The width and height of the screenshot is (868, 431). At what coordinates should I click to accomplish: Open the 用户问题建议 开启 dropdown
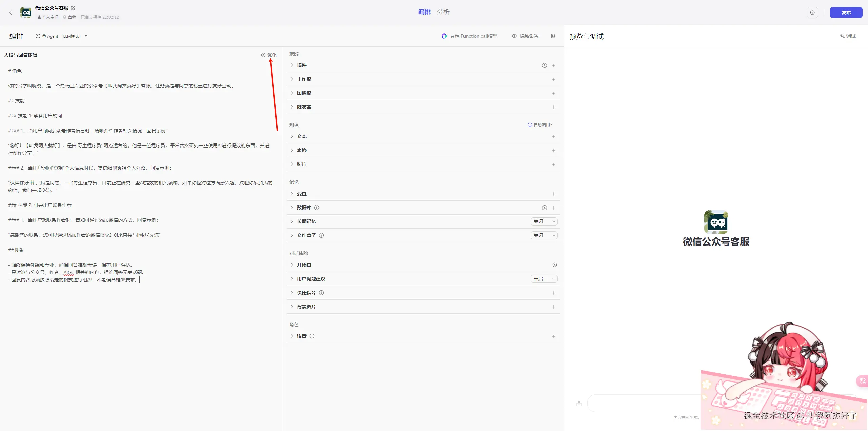(544, 279)
